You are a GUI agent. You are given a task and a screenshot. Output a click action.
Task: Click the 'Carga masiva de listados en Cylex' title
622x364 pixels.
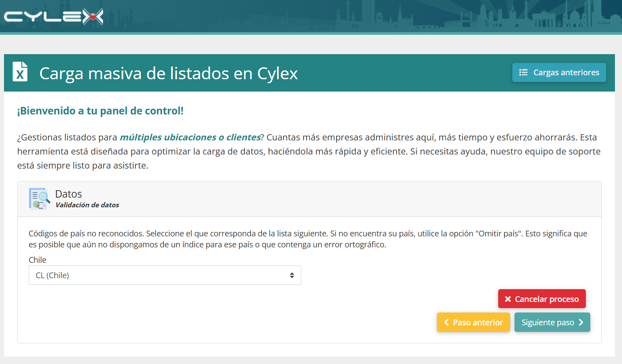(x=169, y=73)
